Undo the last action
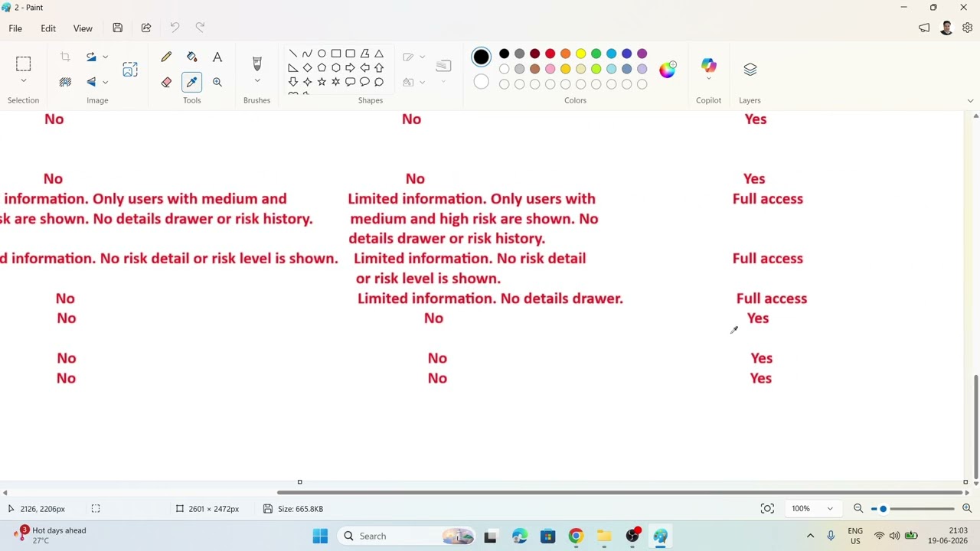Image resolution: width=980 pixels, height=551 pixels. pos(175,28)
